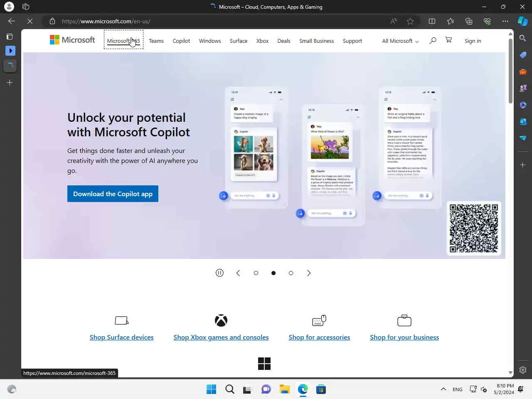The height and width of the screenshot is (399, 532).
Task: Stop page loading with the X button
Action: coord(30,21)
